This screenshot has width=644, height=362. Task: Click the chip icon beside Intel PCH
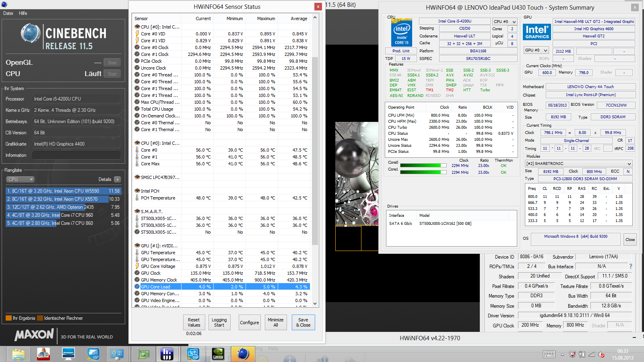137,191
